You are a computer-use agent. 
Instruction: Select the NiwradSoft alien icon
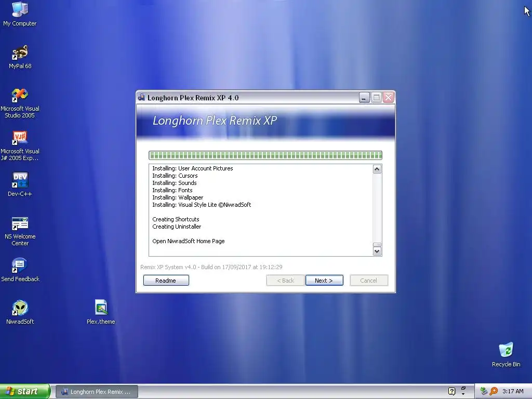click(x=20, y=312)
